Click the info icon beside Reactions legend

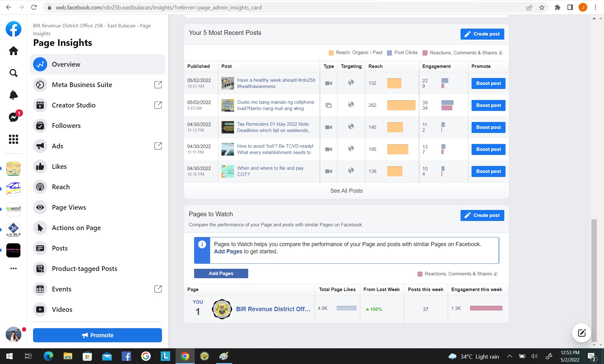click(x=501, y=53)
